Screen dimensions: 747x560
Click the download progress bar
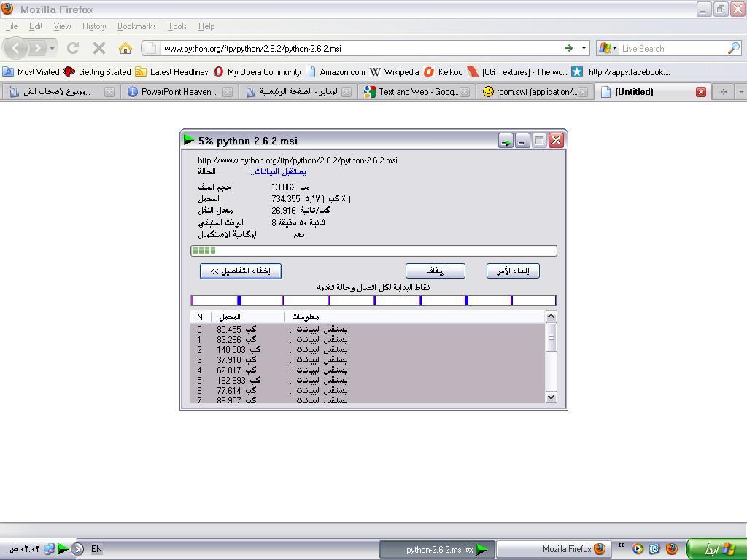pos(373,251)
